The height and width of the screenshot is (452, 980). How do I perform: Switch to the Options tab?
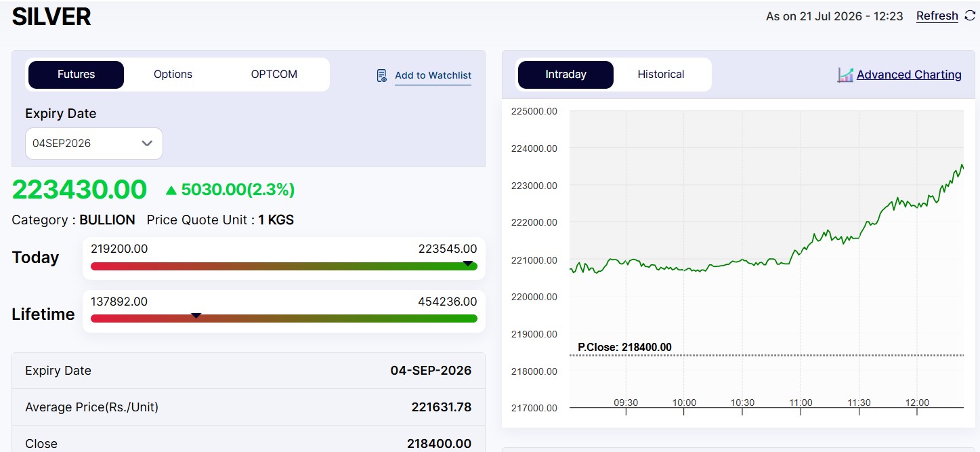click(x=173, y=75)
